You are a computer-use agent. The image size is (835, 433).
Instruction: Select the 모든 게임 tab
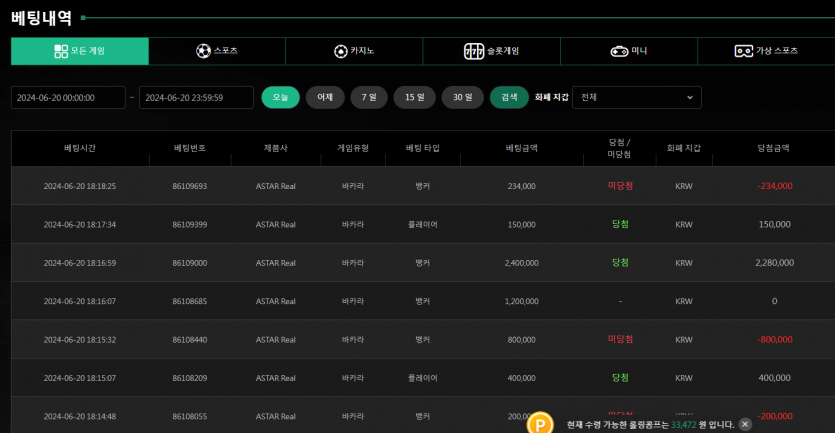pyautogui.click(x=80, y=51)
